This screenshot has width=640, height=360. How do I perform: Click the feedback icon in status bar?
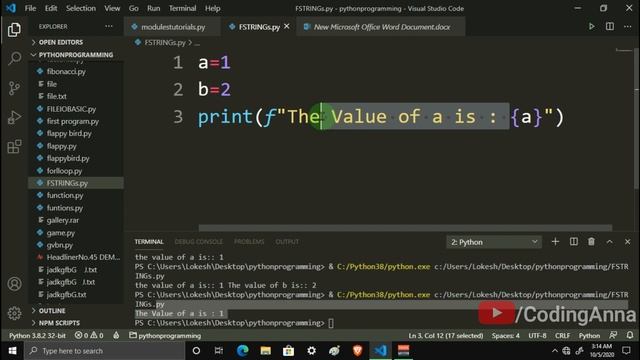[x=613, y=336]
